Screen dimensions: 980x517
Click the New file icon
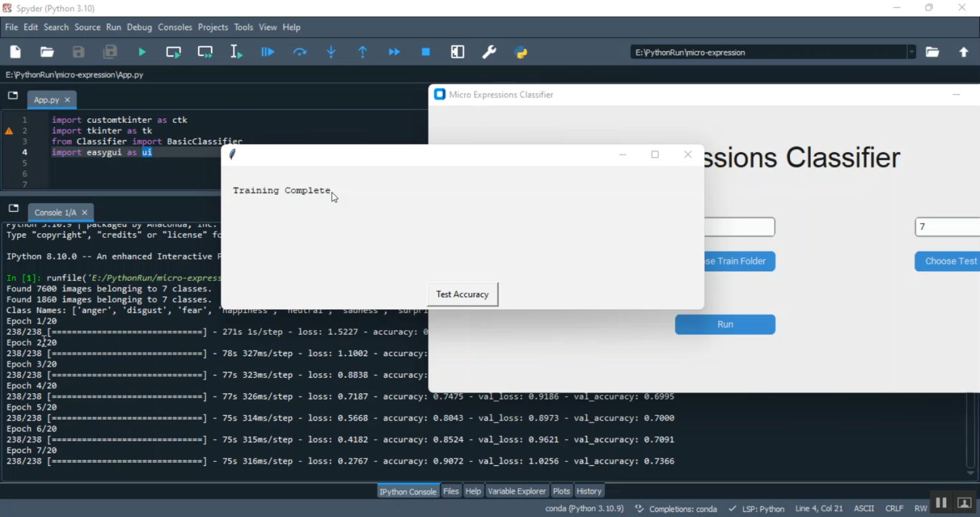pyautogui.click(x=16, y=52)
